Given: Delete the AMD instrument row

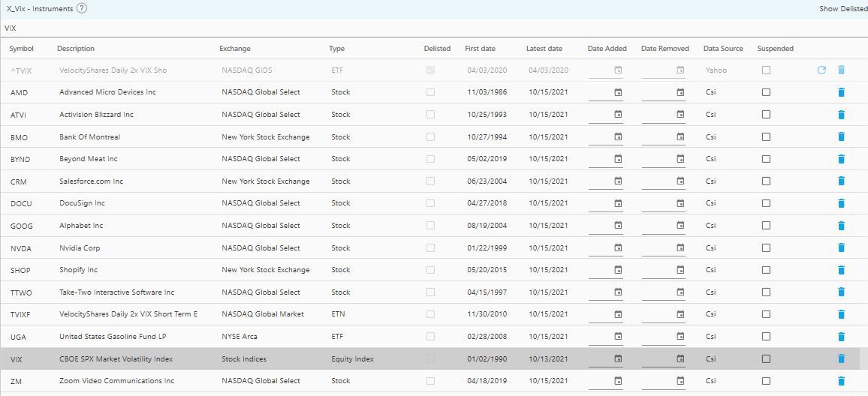Looking at the screenshot, I should (x=841, y=92).
